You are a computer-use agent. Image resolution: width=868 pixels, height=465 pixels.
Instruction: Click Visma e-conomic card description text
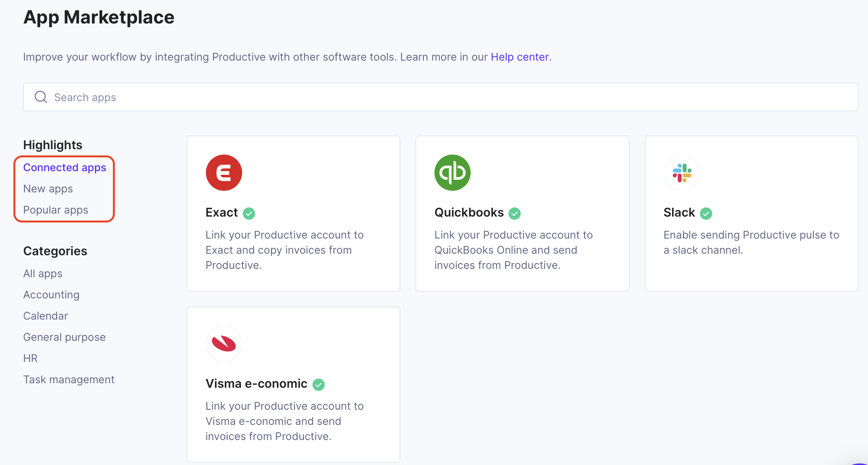pos(285,421)
